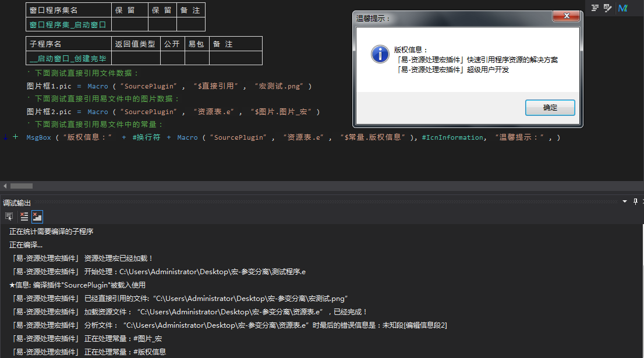Click dialog text 超级用户开发
Image resolution: width=644 pixels, height=358 pixels.
[x=488, y=70]
